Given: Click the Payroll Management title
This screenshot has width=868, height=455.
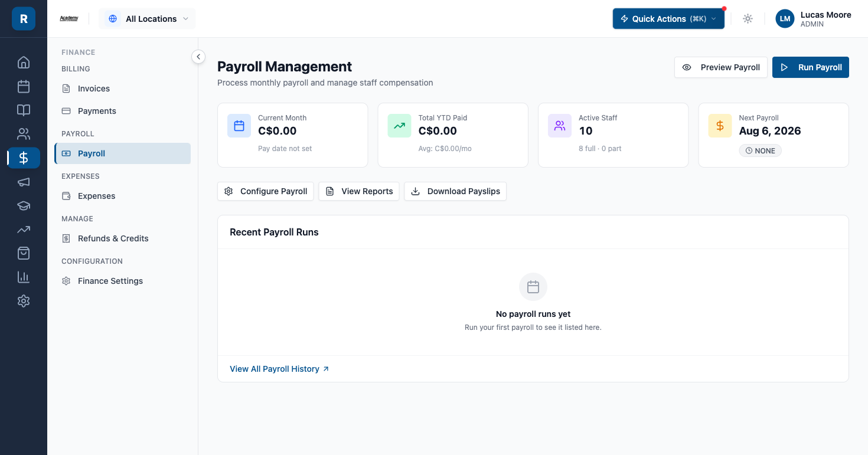Looking at the screenshot, I should tap(285, 67).
